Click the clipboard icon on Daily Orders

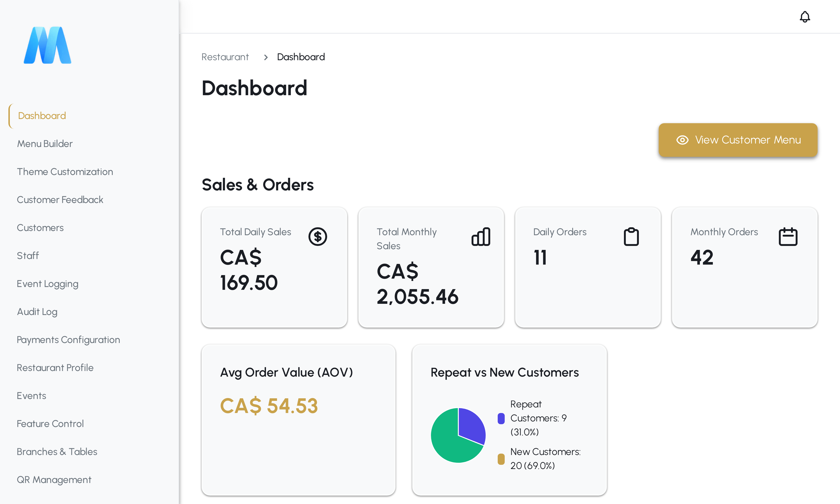coord(631,236)
